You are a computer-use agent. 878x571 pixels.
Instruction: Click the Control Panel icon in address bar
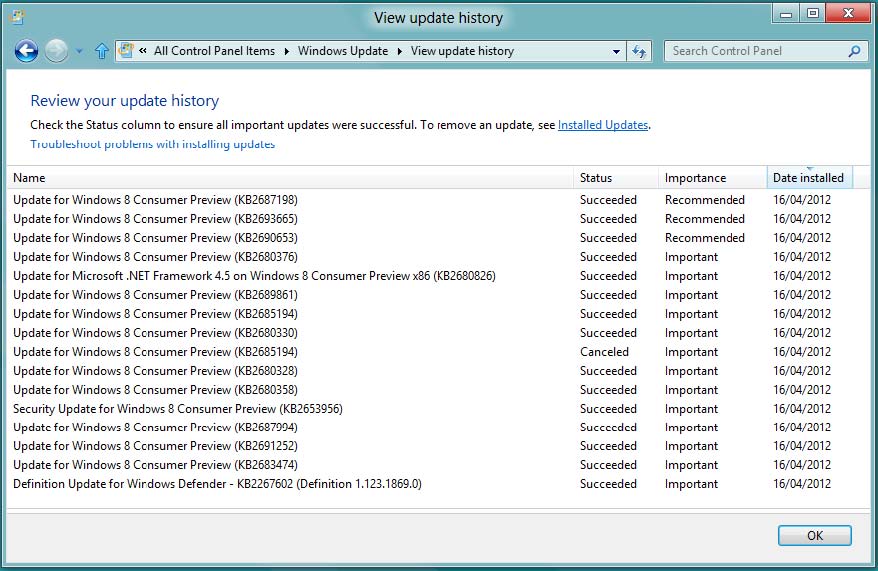pos(127,51)
